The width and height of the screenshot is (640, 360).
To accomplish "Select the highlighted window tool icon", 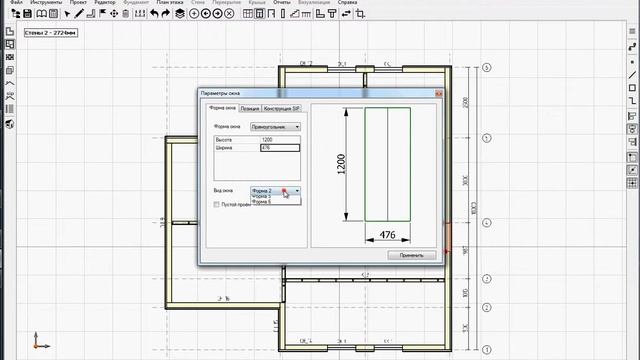I will [x=259, y=14].
